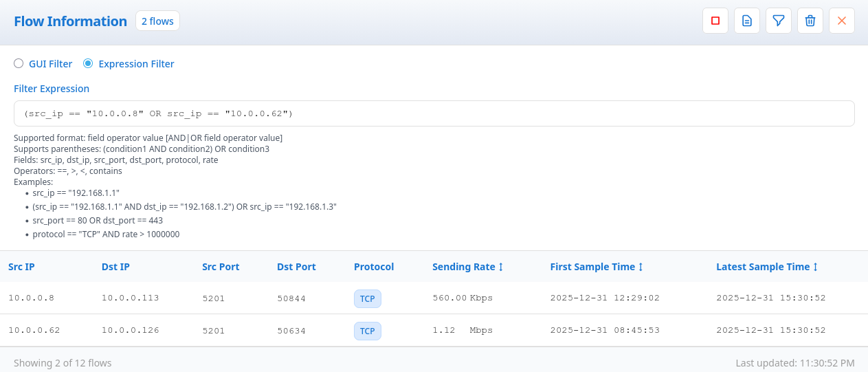The width and height of the screenshot is (868, 372).
Task: Click the Dst IP column header
Action: [x=115, y=267]
